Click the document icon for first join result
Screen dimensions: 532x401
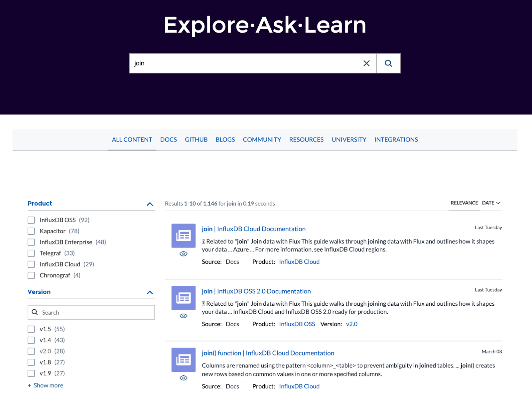tap(183, 236)
